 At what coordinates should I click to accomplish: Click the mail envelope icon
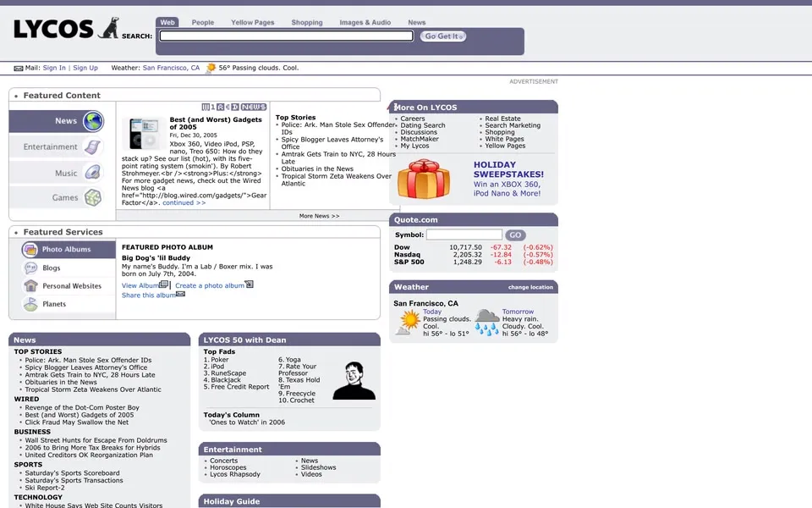tap(18, 69)
